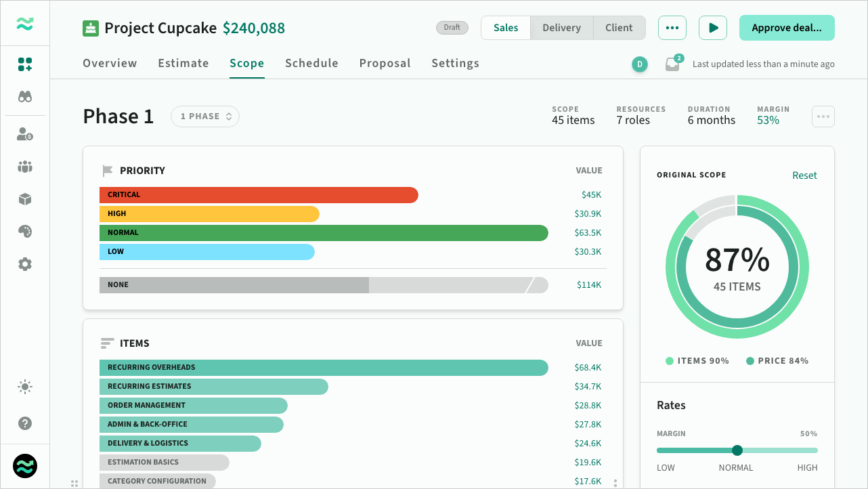This screenshot has height=489, width=868.
Task: Click the Approve deal button
Action: coord(787,28)
